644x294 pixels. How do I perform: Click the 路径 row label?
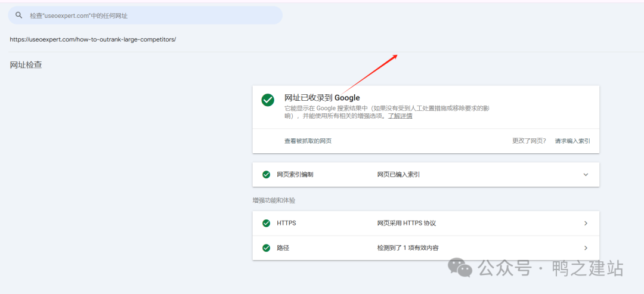283,248
